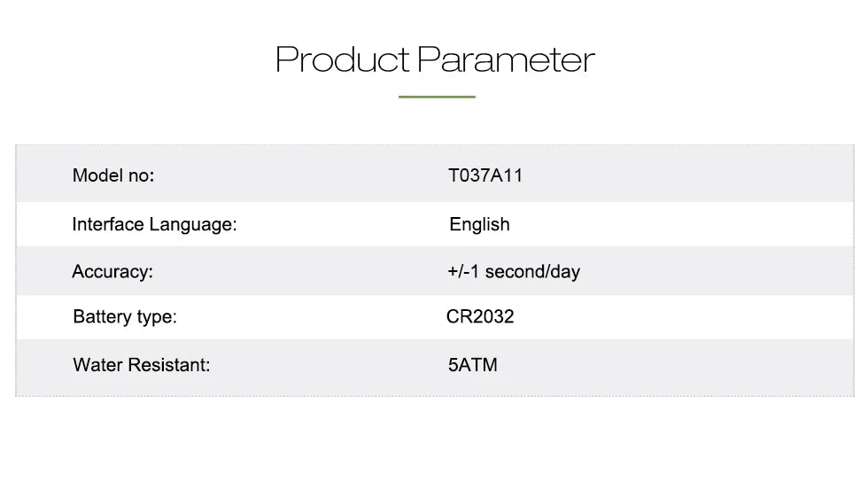Click the dotted bottom border of the table
Image resolution: width=868 pixels, height=482 pixels.
[434, 396]
